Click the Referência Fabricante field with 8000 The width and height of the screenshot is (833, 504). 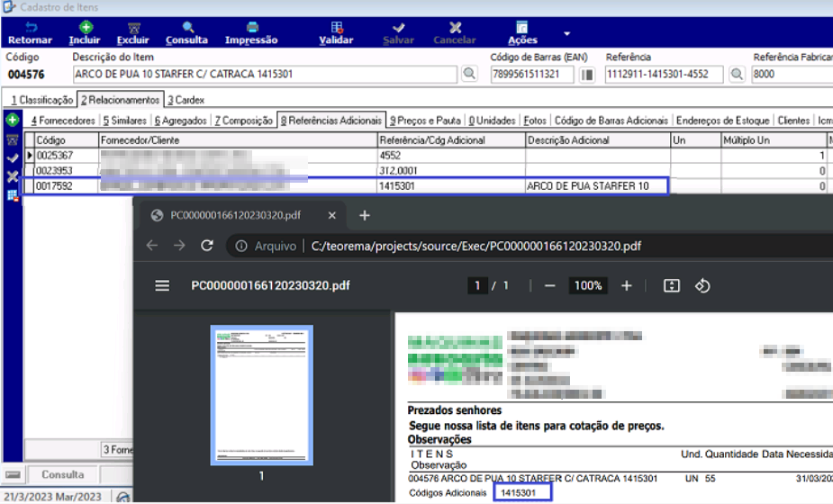click(x=792, y=75)
